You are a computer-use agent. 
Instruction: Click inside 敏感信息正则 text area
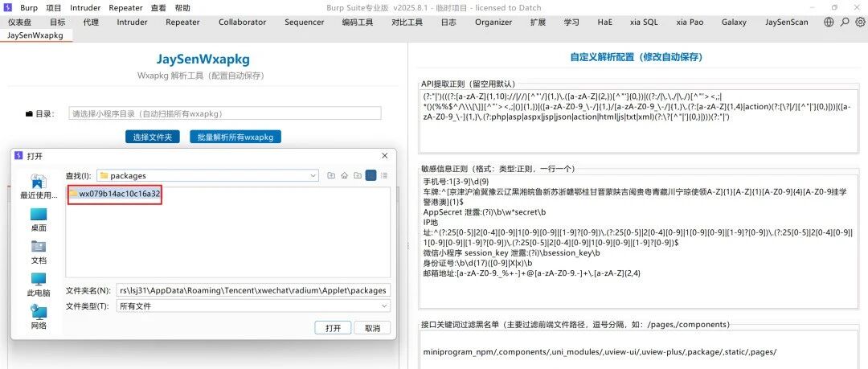tap(637, 240)
